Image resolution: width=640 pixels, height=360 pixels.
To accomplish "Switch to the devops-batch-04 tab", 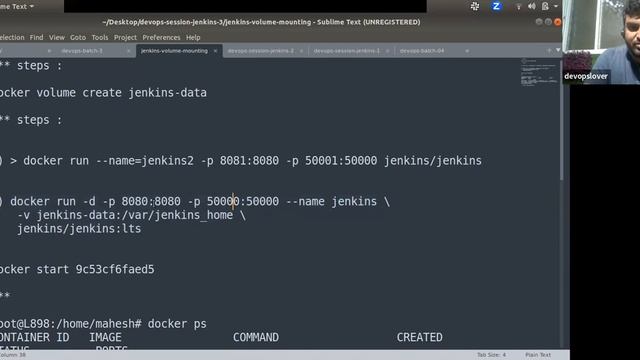I will pyautogui.click(x=422, y=51).
